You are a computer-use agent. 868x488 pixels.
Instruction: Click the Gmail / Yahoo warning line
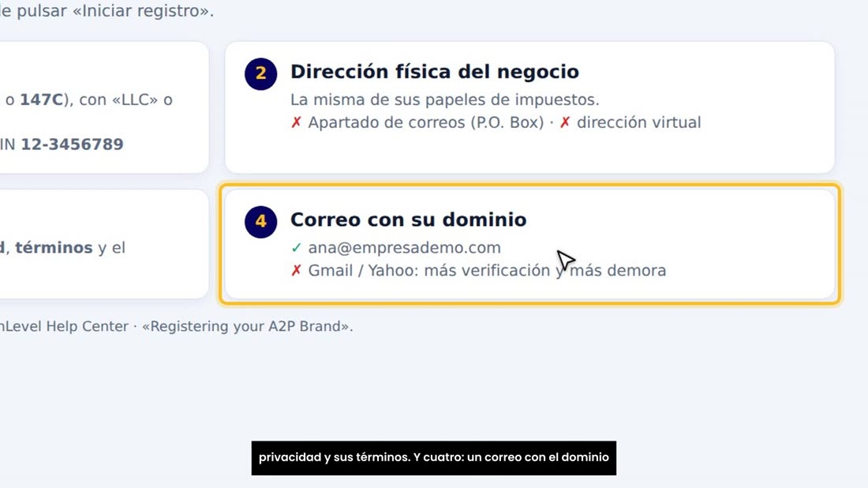tap(487, 270)
